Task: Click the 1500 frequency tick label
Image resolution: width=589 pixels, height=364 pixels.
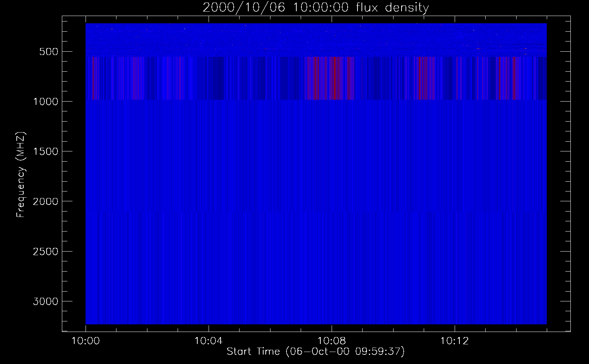Action: (46, 151)
